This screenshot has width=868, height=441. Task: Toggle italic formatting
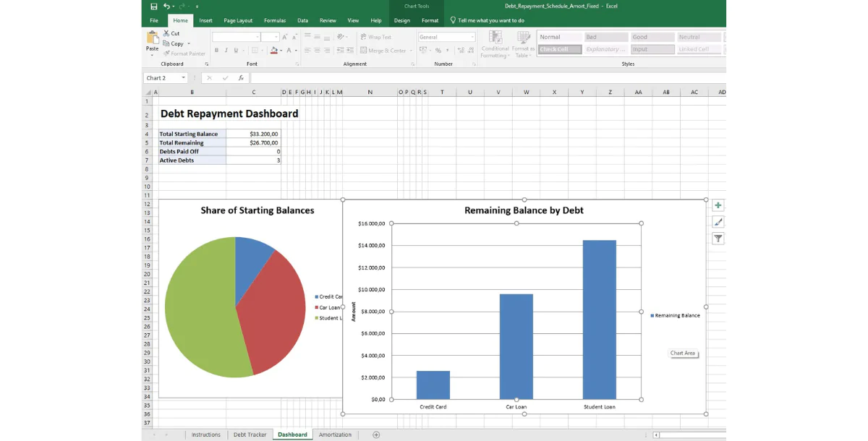[x=225, y=50]
